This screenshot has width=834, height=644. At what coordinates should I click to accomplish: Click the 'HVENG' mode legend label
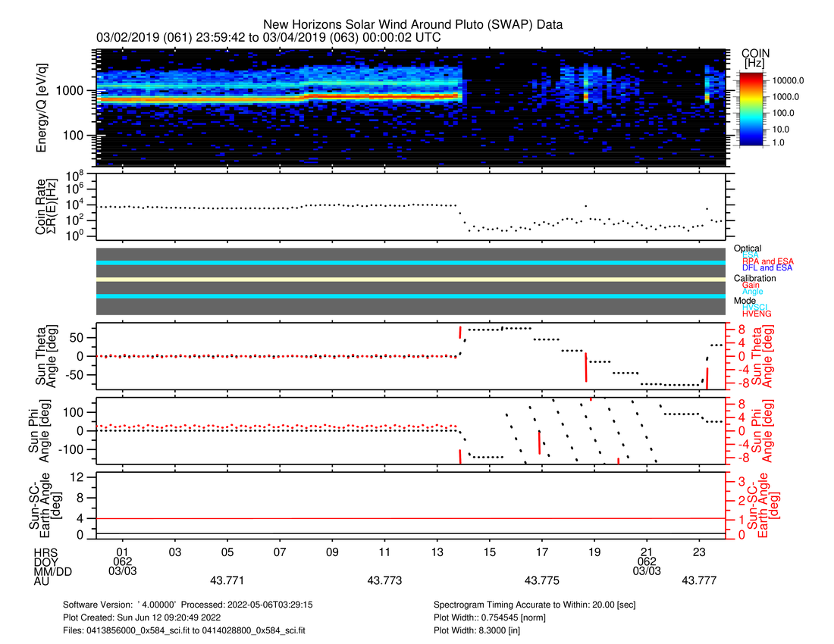[755, 314]
